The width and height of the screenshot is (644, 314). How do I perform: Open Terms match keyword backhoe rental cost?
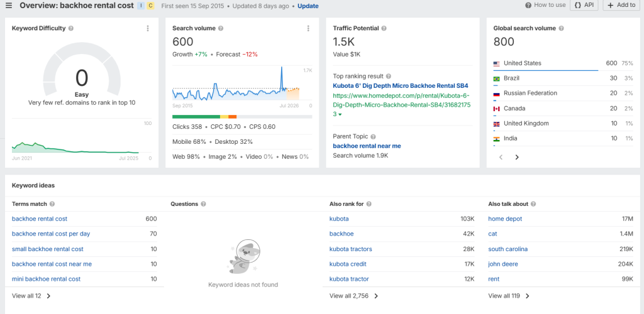(x=40, y=219)
